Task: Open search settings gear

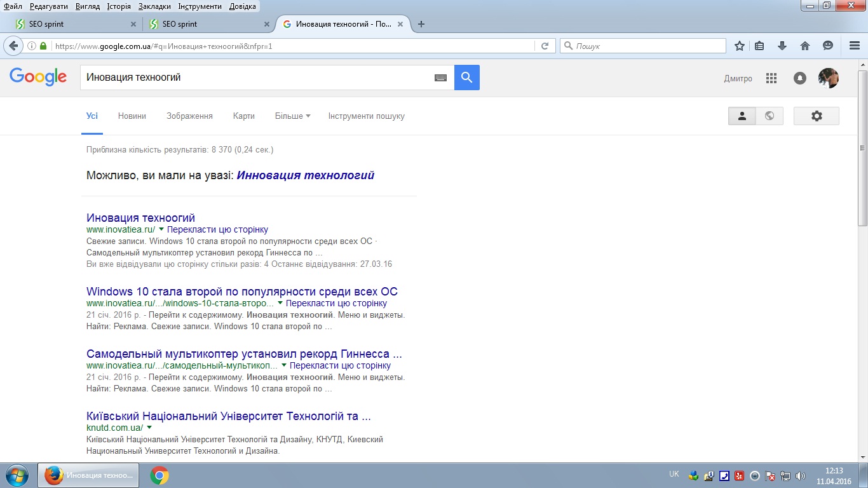Action: [x=817, y=116]
